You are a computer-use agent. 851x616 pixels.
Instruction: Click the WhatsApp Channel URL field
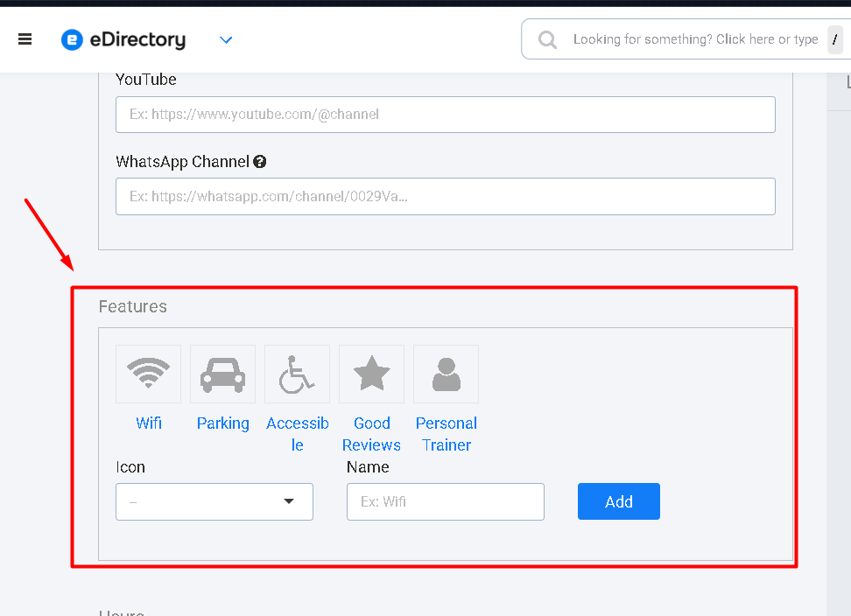coord(445,196)
